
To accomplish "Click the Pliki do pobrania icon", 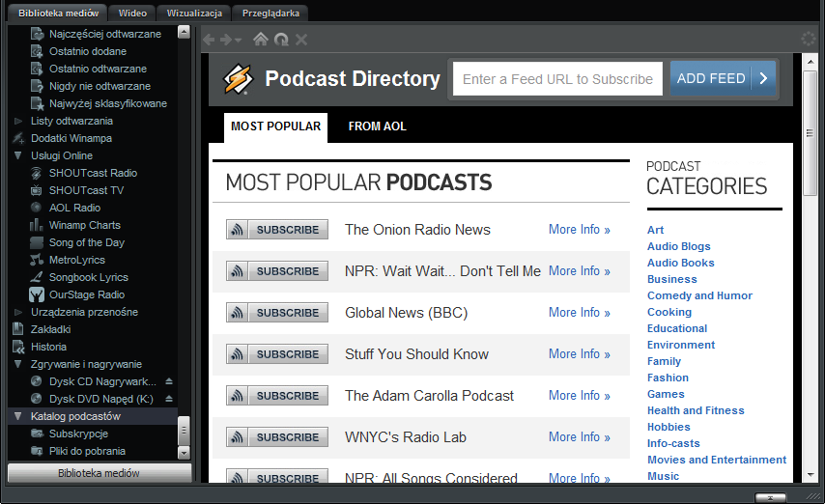I will 37,451.
